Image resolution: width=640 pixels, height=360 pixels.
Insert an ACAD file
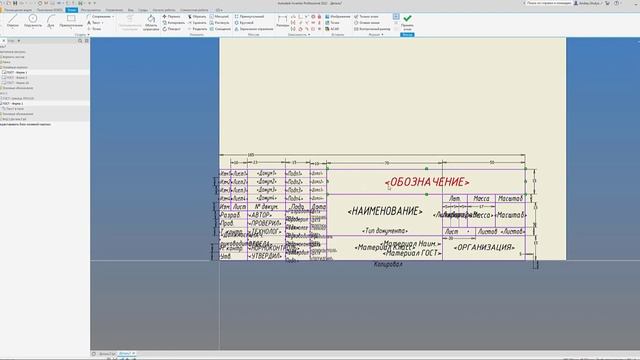[332, 29]
